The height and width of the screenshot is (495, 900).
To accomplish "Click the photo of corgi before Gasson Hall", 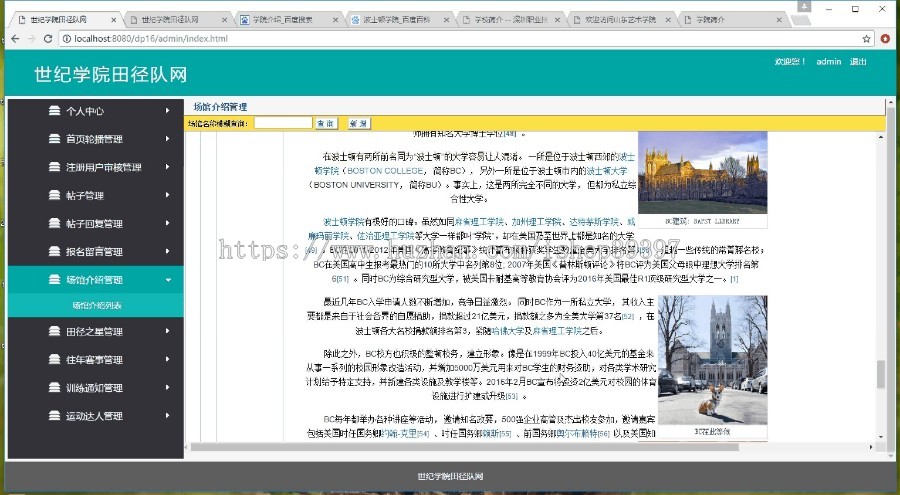I will [x=712, y=360].
